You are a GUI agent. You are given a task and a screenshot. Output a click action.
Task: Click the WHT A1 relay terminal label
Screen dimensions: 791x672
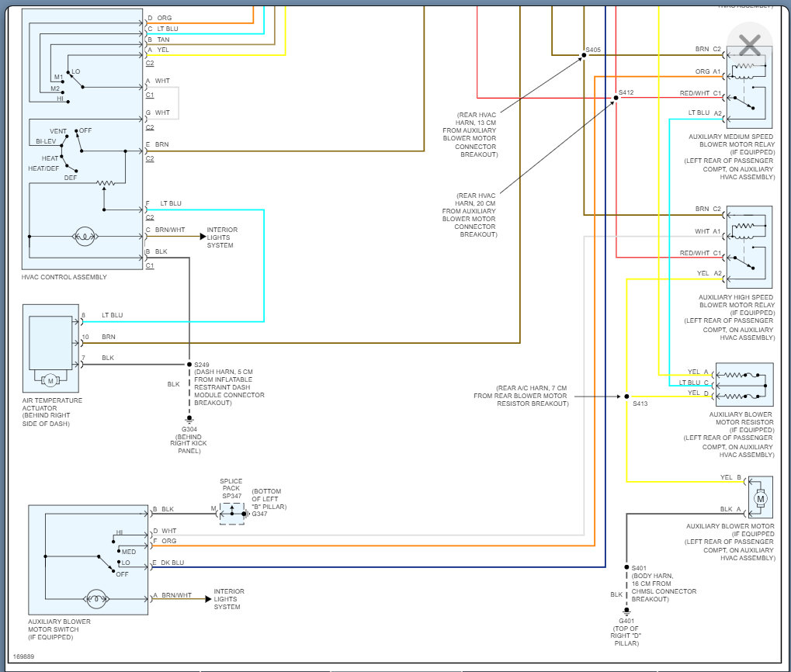pyautogui.click(x=708, y=231)
